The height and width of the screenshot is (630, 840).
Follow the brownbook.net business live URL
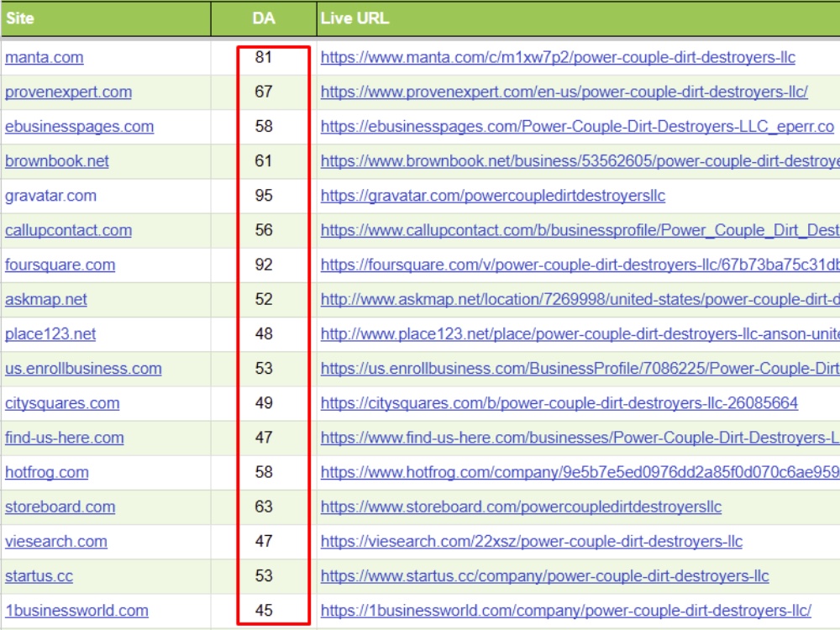click(580, 161)
